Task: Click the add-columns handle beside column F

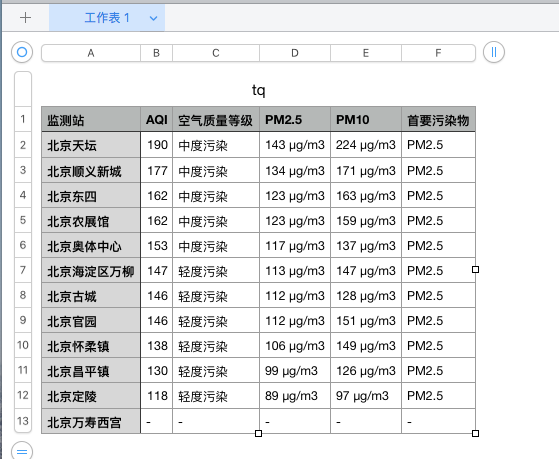Action: tap(494, 52)
